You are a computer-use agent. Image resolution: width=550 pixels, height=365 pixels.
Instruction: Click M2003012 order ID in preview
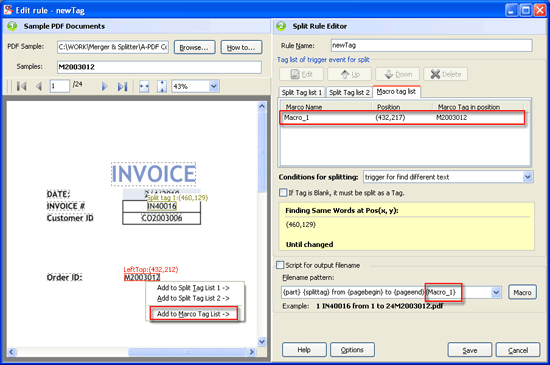tap(142, 277)
